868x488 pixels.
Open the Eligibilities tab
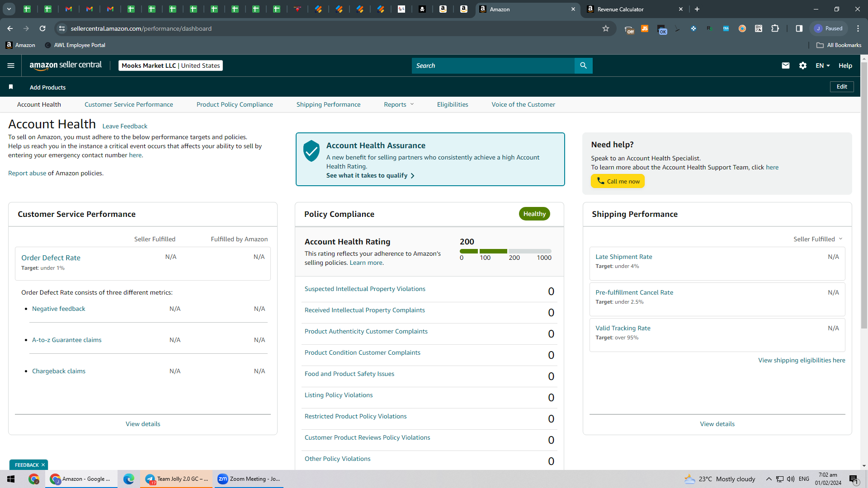click(x=453, y=104)
